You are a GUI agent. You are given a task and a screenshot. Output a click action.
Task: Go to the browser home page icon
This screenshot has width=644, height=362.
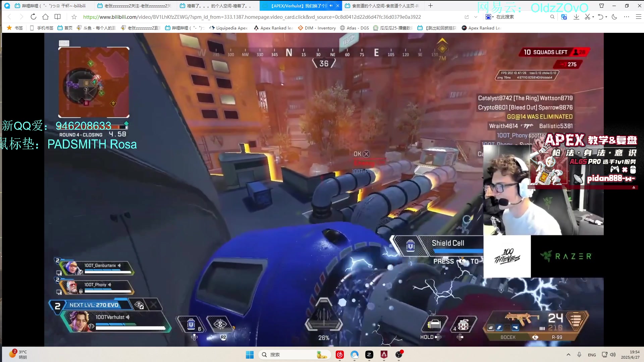click(45, 17)
